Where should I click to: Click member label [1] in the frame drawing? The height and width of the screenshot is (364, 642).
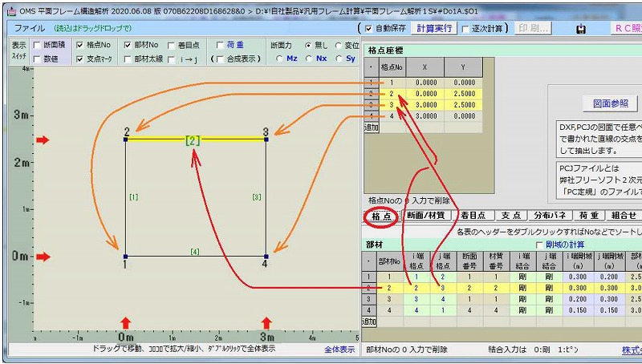133,197
